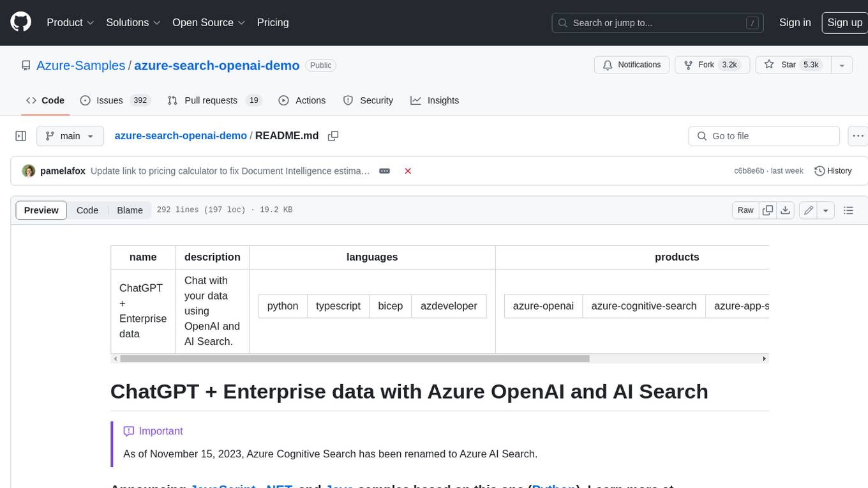Click the Raw button

[x=745, y=210]
